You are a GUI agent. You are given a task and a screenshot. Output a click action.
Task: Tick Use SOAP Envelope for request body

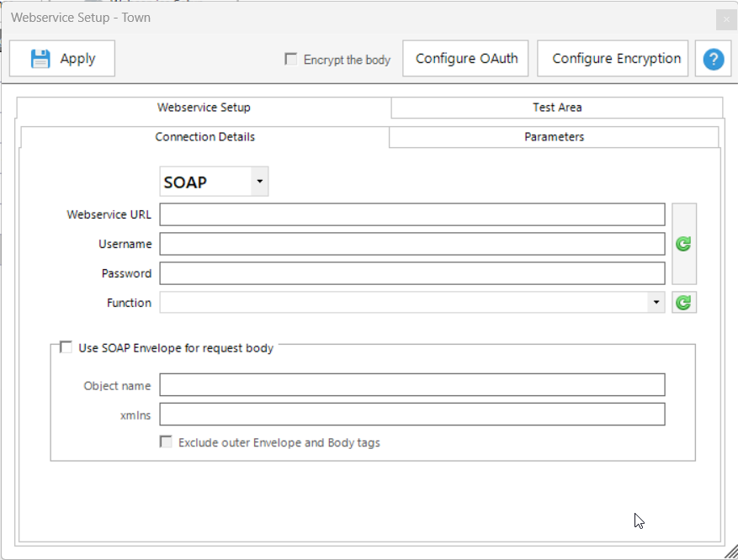[x=66, y=347]
